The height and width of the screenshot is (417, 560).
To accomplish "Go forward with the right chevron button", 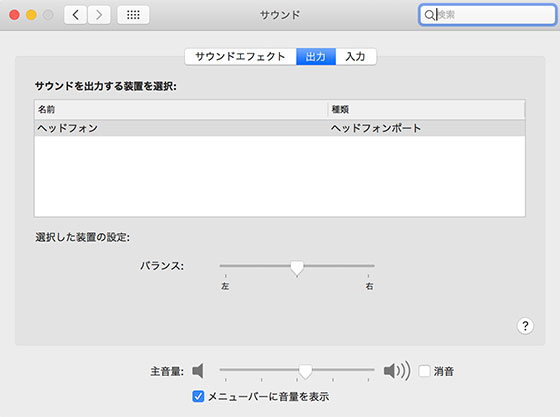I will 99,15.
